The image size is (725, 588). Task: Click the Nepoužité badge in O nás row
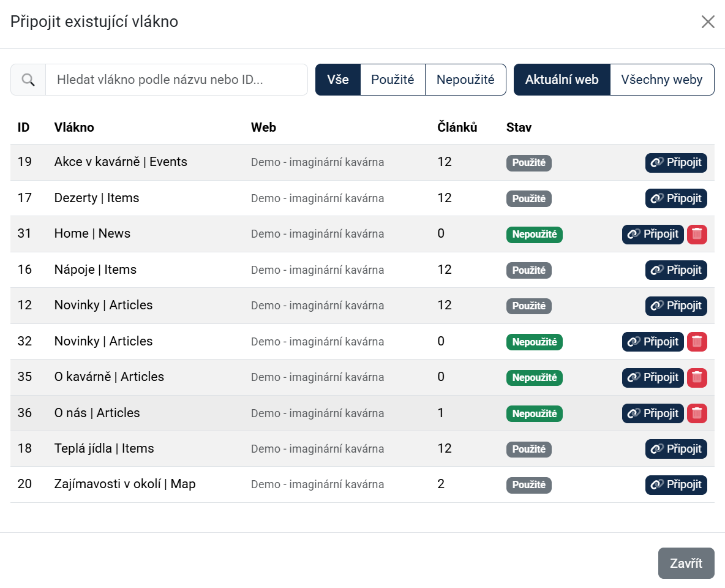click(x=535, y=413)
